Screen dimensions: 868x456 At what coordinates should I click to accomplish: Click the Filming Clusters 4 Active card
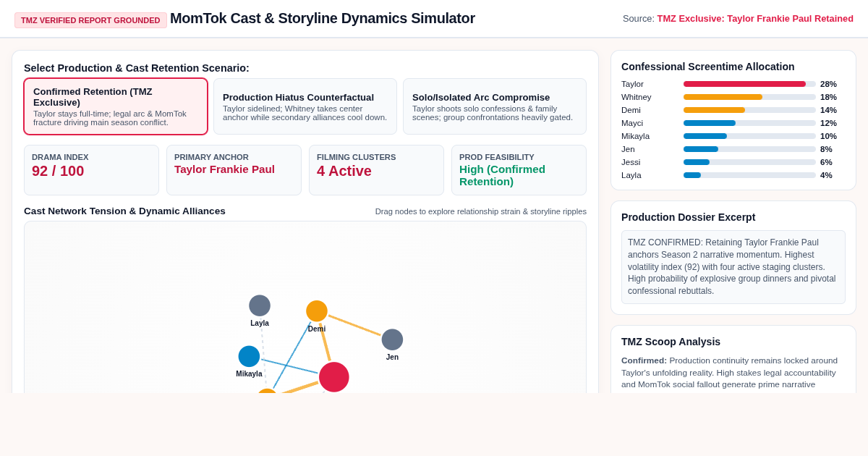pos(376,170)
